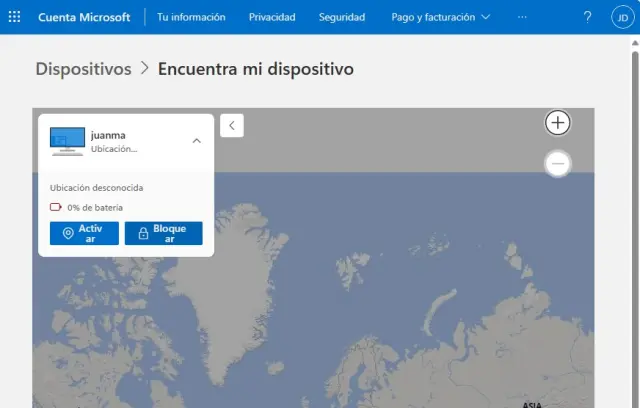Click the battery level icon

point(56,207)
